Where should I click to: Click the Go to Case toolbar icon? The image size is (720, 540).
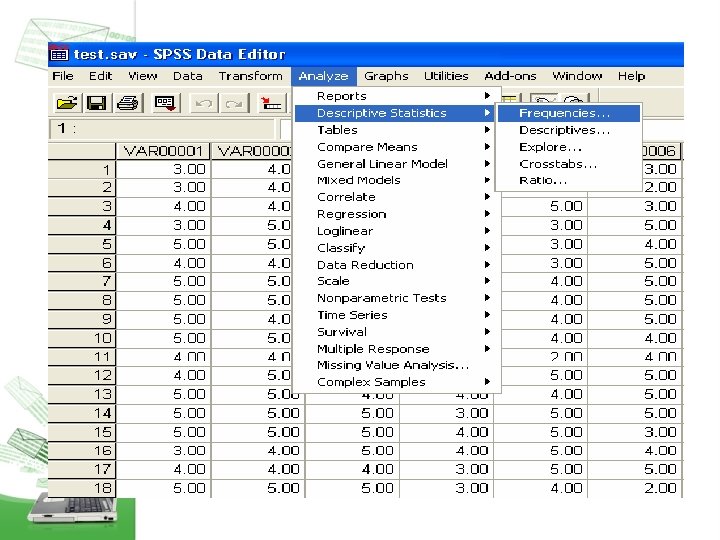pyautogui.click(x=270, y=103)
